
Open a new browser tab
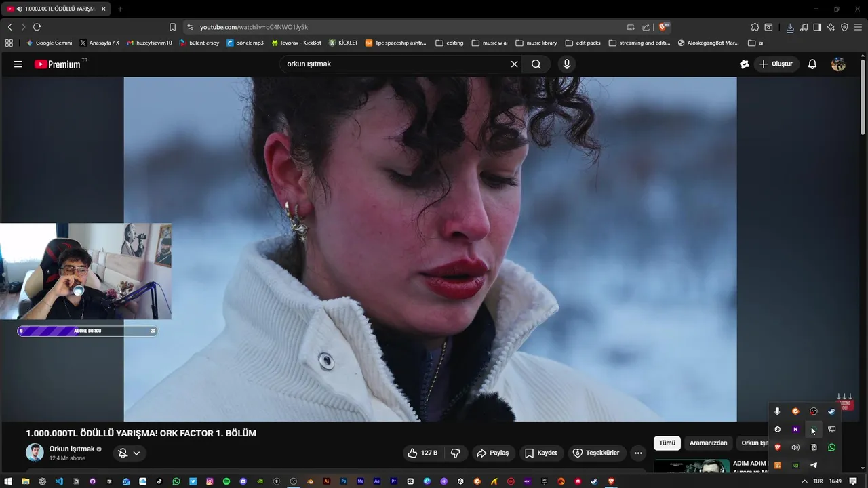click(x=120, y=9)
